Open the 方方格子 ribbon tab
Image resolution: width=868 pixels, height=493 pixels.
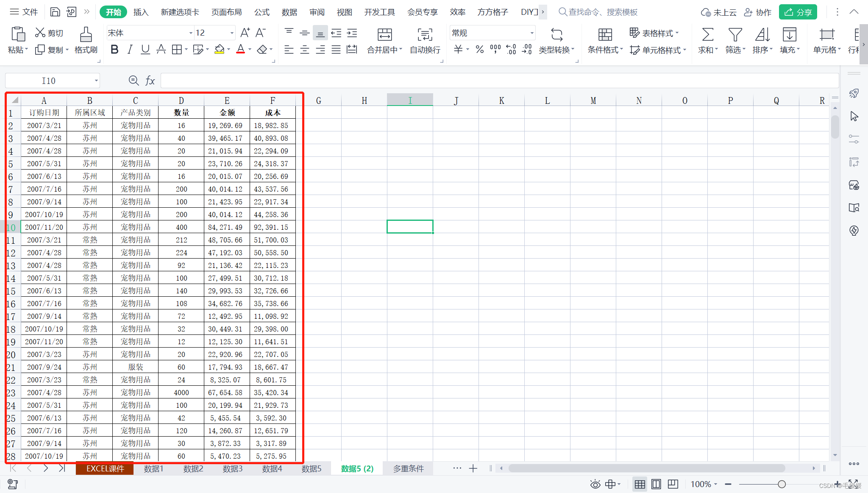pos(492,12)
